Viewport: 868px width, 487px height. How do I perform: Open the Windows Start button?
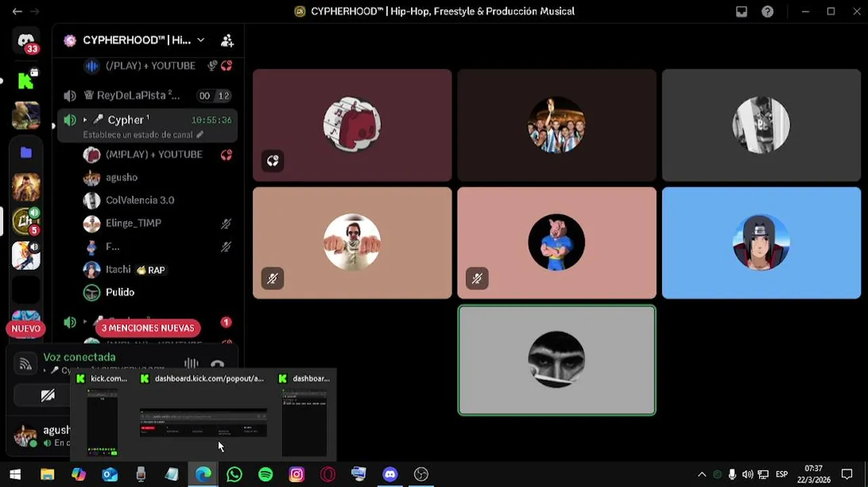(x=15, y=474)
